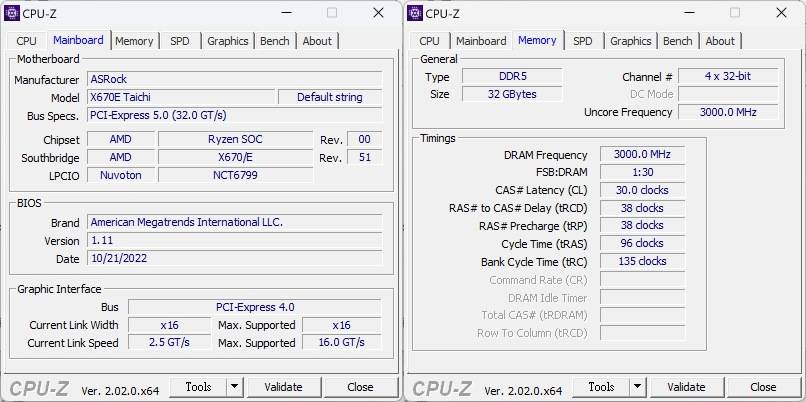Select the Mainboard tab in the left window
Image resolution: width=806 pixels, height=402 pixels.
click(78, 40)
